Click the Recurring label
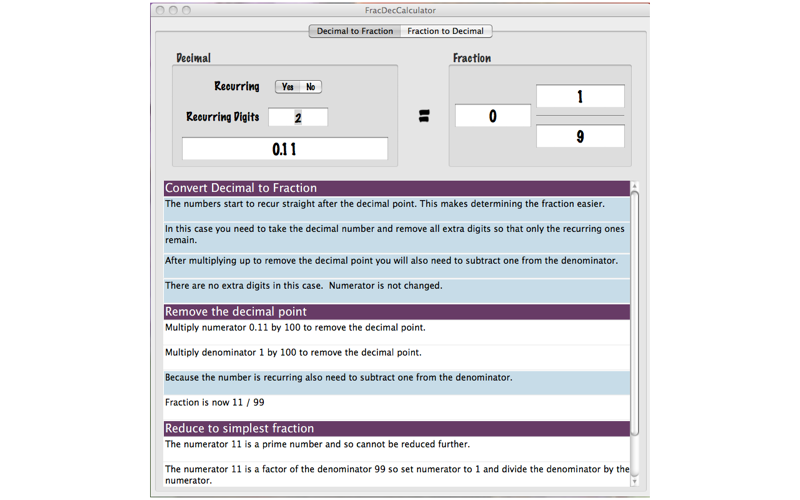 coord(237,86)
